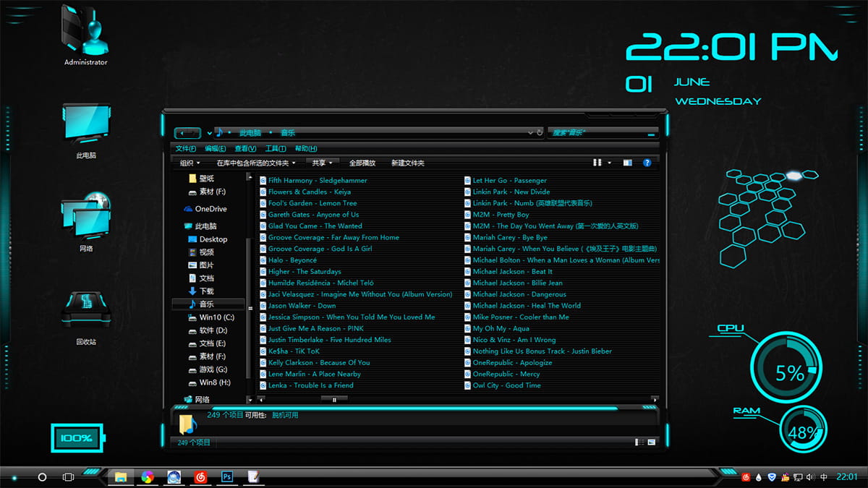Click the volume speaker tray icon

(810, 477)
